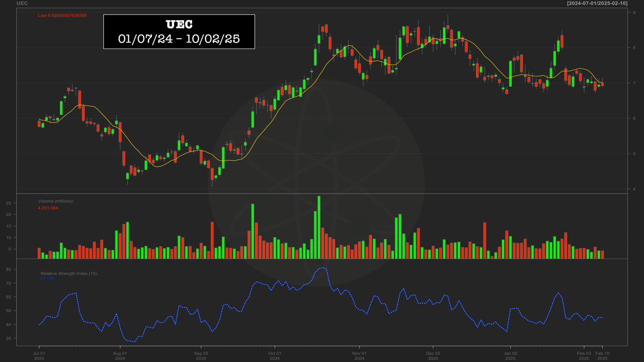This screenshot has width=644, height=362.
Task: Click the Jul 01 2024 date label
Action: coord(39,356)
